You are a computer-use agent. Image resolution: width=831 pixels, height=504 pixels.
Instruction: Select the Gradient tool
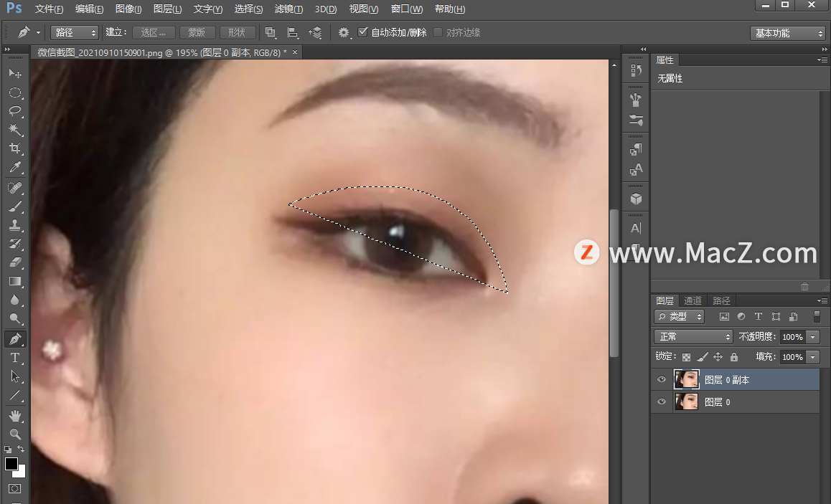click(x=15, y=281)
